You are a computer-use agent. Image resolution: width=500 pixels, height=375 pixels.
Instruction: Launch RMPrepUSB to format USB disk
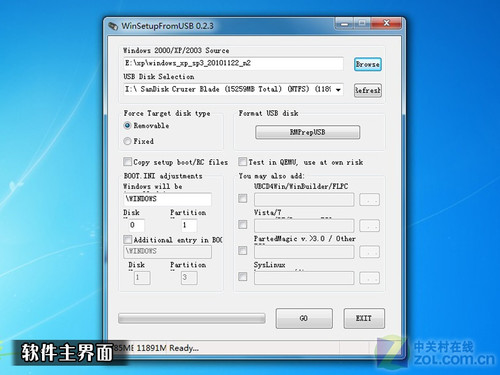click(307, 132)
